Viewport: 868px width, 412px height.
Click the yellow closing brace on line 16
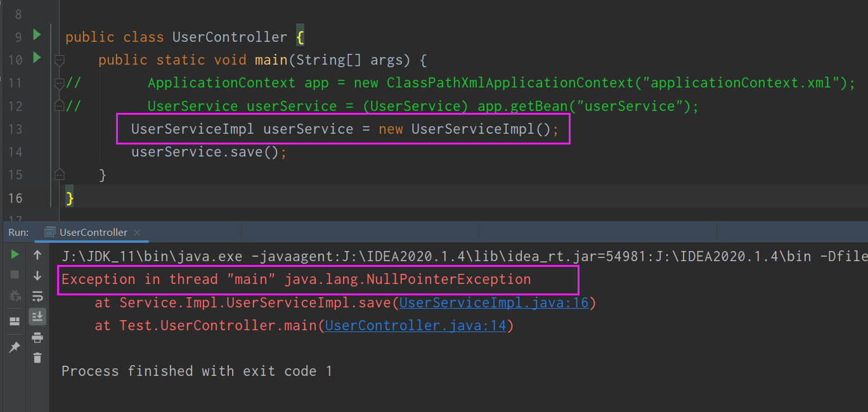point(70,198)
